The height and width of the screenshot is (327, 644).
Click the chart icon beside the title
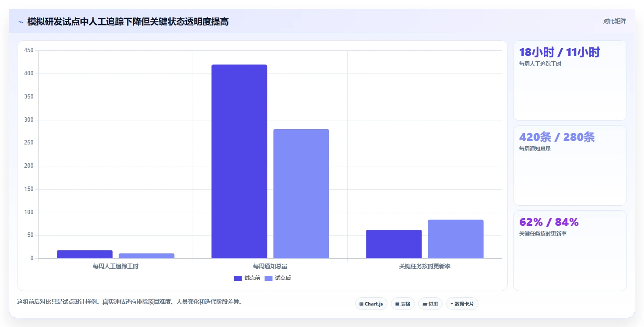pos(21,22)
